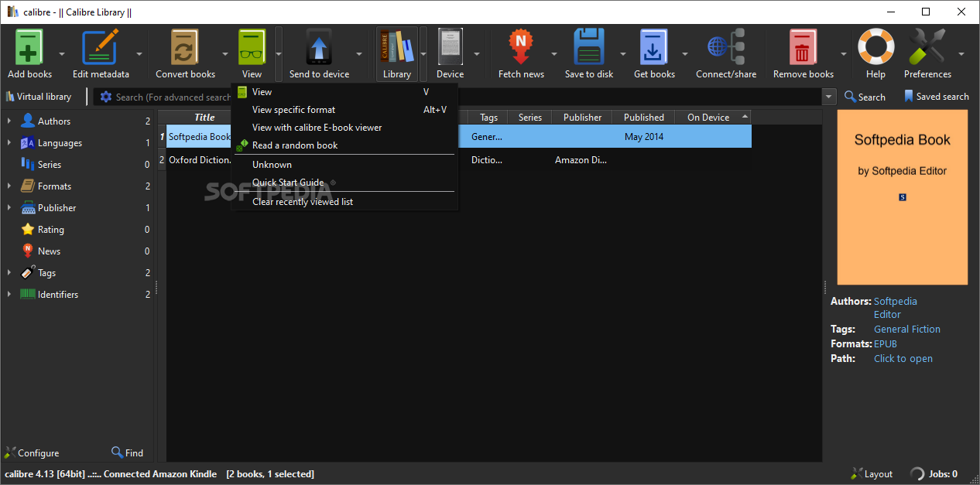Select Read a random book
The image size is (980, 485).
click(345, 145)
